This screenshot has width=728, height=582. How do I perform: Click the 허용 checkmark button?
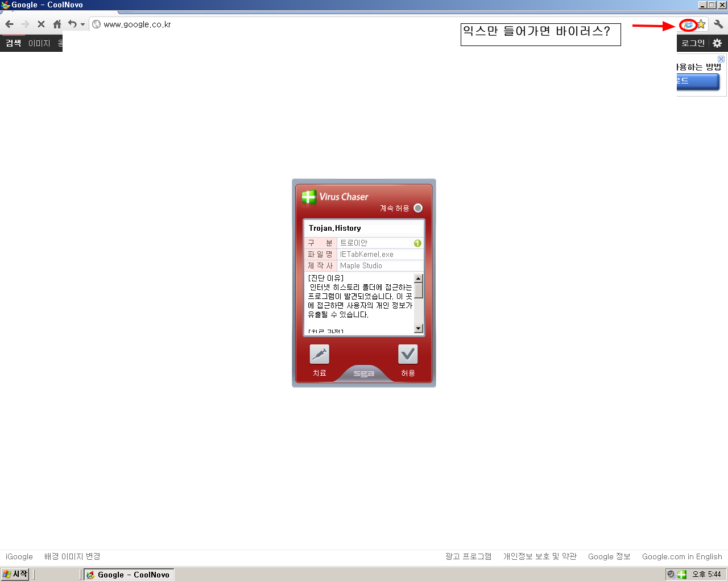408,355
